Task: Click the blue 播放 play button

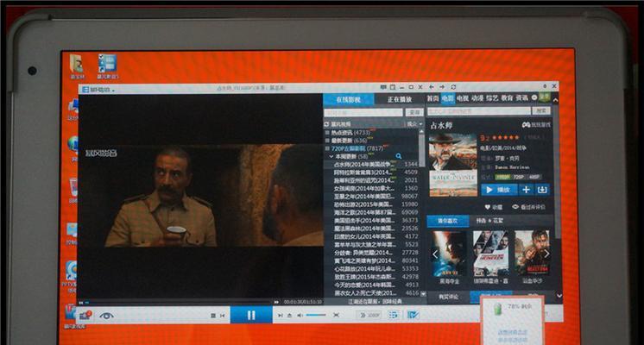Action: [499, 190]
